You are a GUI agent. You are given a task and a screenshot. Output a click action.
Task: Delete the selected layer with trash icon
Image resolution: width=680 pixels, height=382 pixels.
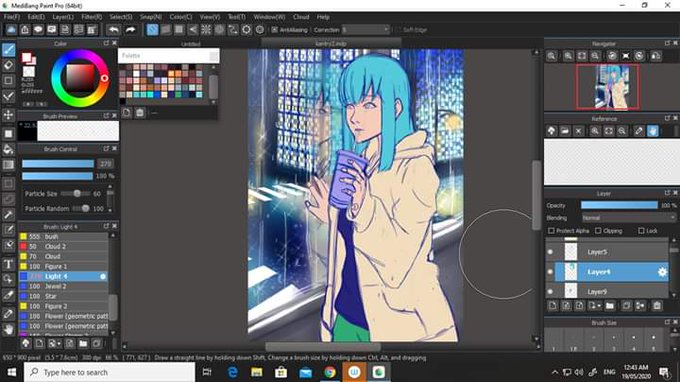(x=657, y=306)
